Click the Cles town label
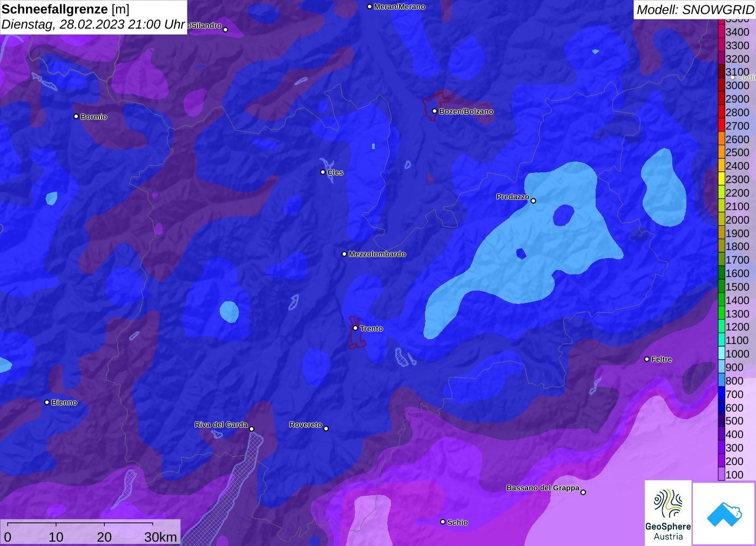 point(335,172)
